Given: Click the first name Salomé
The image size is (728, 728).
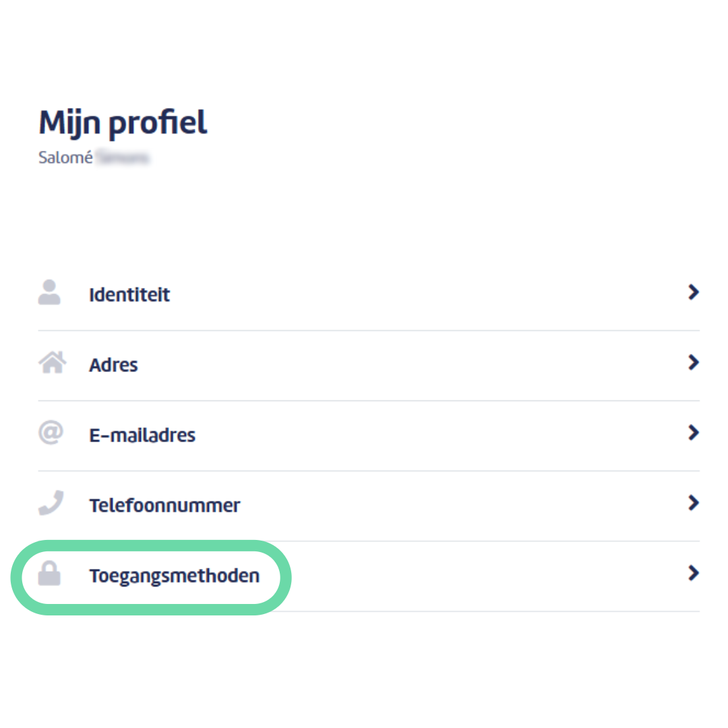Looking at the screenshot, I should (x=65, y=158).
